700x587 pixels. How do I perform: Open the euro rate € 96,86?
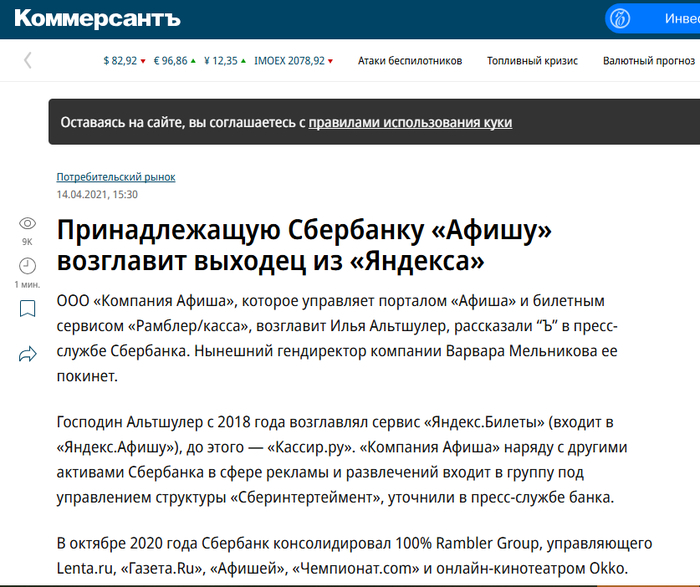pos(171,61)
